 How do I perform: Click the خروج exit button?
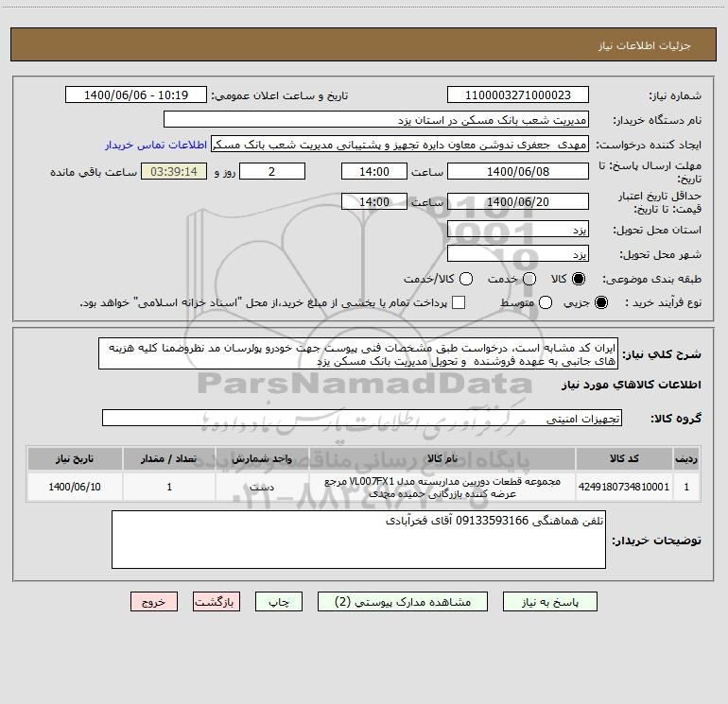154,602
